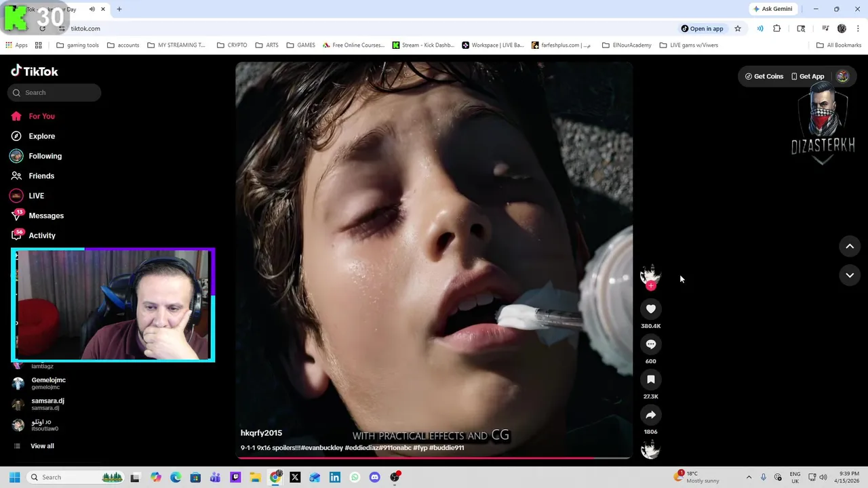The image size is (868, 488).
Task: Show hidden system tray icons
Action: (749, 477)
